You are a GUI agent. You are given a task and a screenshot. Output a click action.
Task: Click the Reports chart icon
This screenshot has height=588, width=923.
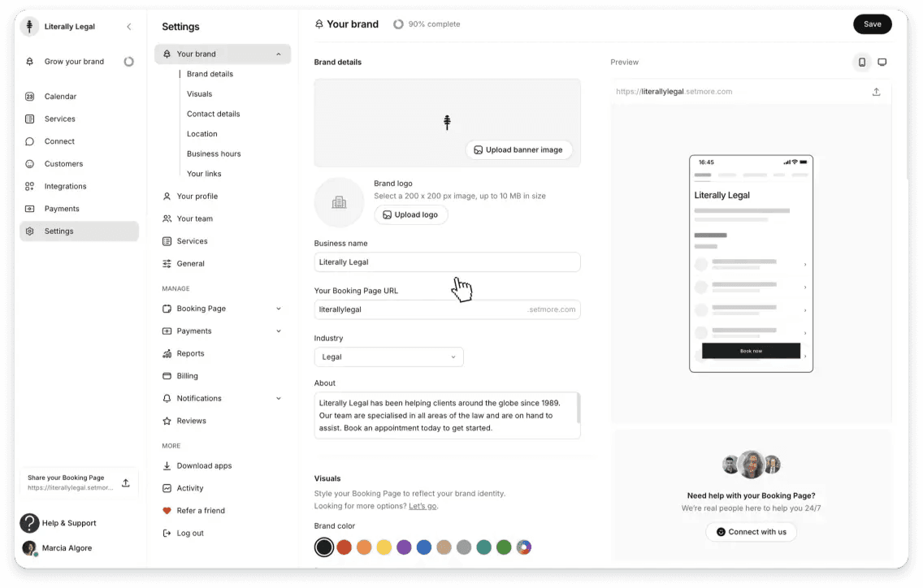167,354
